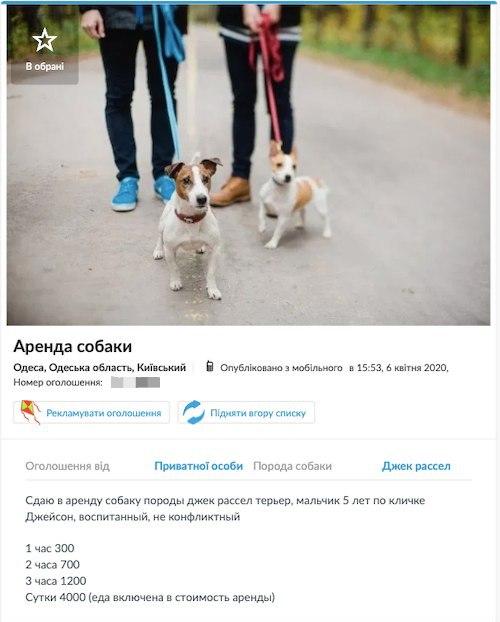Screen dimensions: 500x622
Task: Open the main photo of two dogs
Action: click(248, 166)
